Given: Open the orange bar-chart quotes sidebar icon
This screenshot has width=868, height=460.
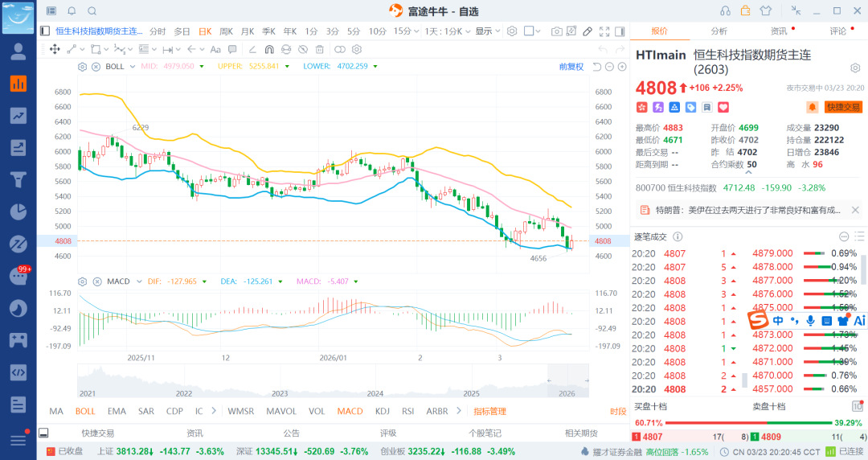Looking at the screenshot, I should click(x=18, y=84).
